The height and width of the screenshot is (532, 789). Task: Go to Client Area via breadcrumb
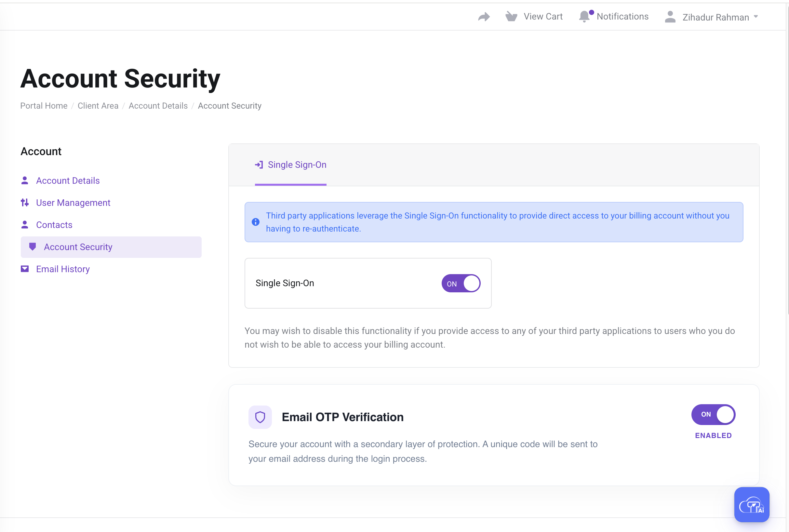pos(98,105)
